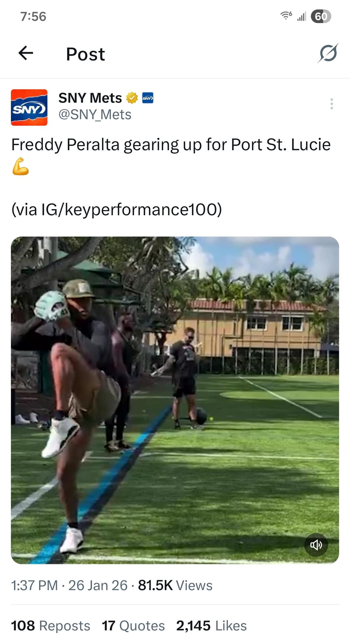Image resolution: width=350 pixels, height=644 pixels.
Task: View the 108 Reposts list
Action: click(x=51, y=626)
